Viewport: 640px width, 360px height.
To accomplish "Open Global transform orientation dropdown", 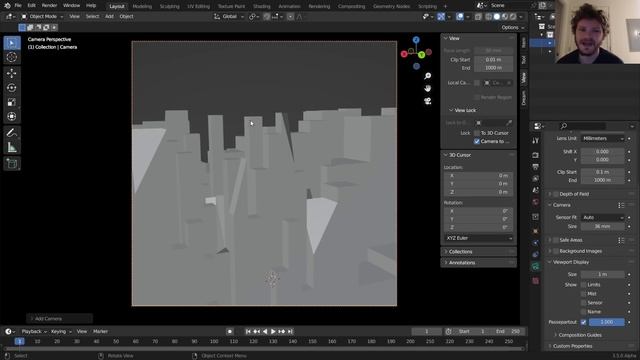I will click(x=229, y=16).
